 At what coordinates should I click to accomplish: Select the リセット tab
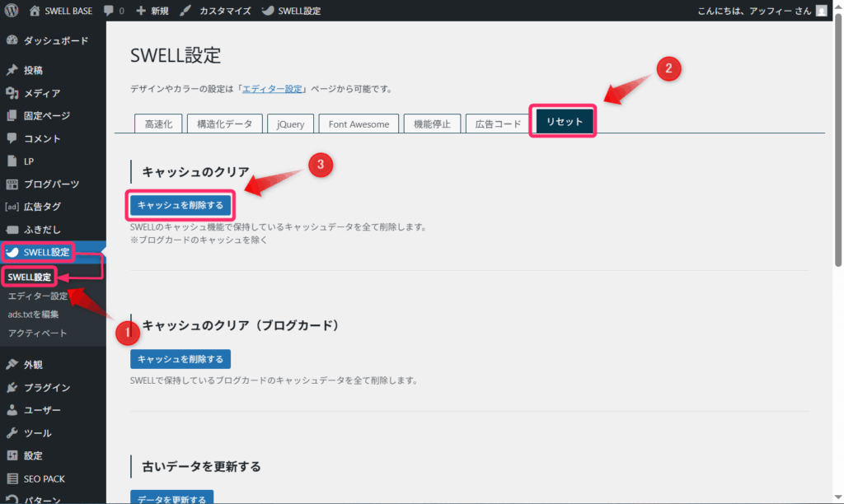click(564, 122)
